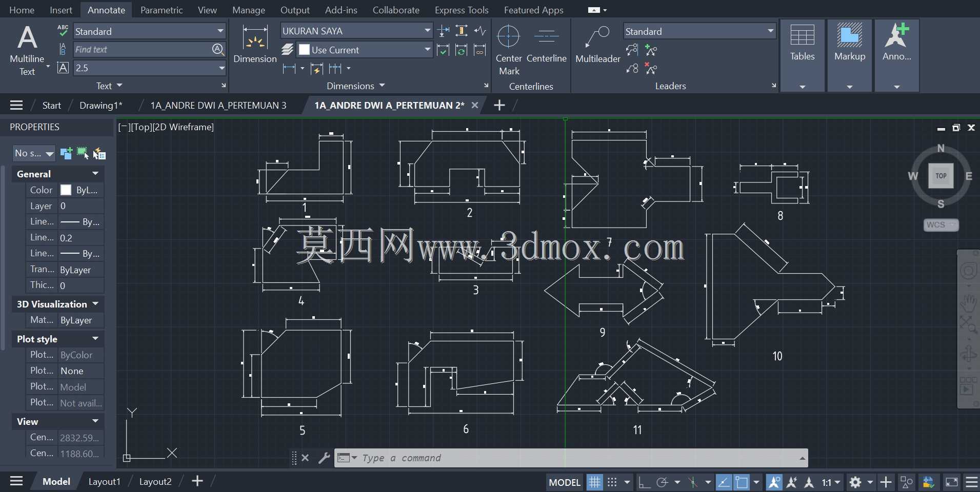Screen dimensions: 980x492
Task: Toggle 2D Object Snap in status bar
Action: (742, 482)
